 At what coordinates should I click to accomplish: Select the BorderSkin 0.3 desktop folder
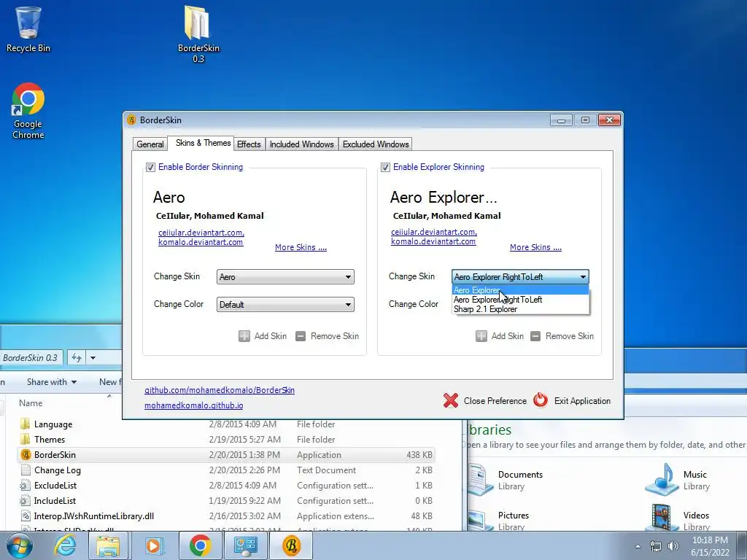coord(198,34)
